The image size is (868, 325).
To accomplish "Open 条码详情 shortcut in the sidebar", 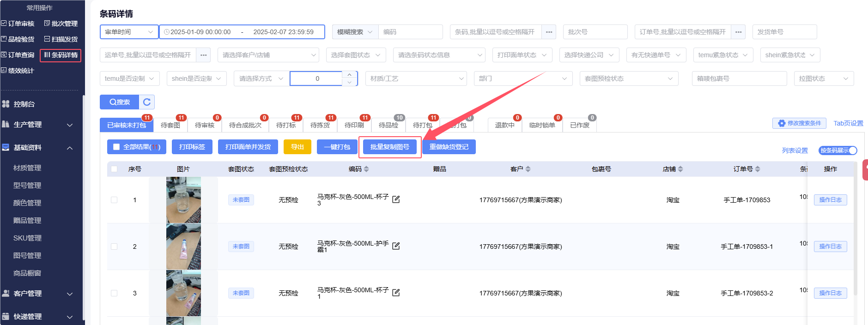I will click(x=61, y=55).
